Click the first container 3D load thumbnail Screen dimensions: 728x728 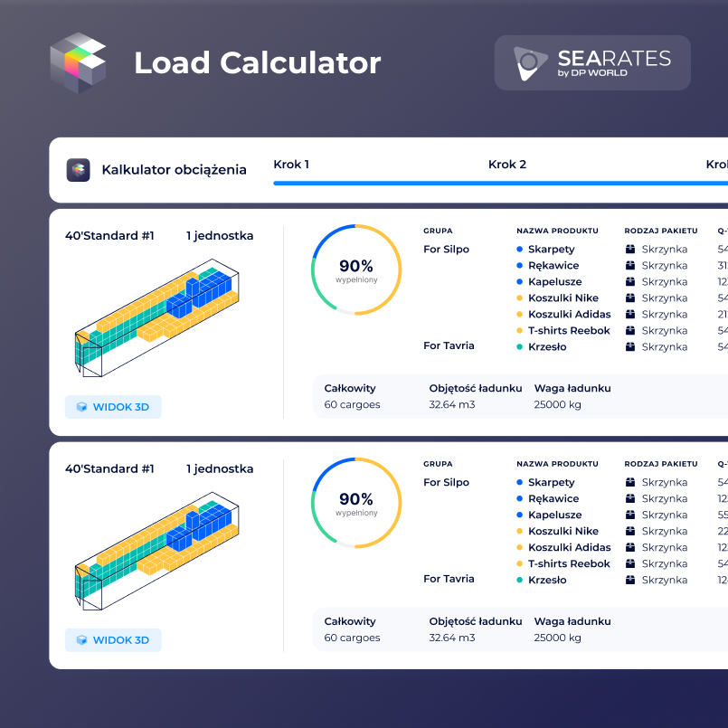point(157,318)
